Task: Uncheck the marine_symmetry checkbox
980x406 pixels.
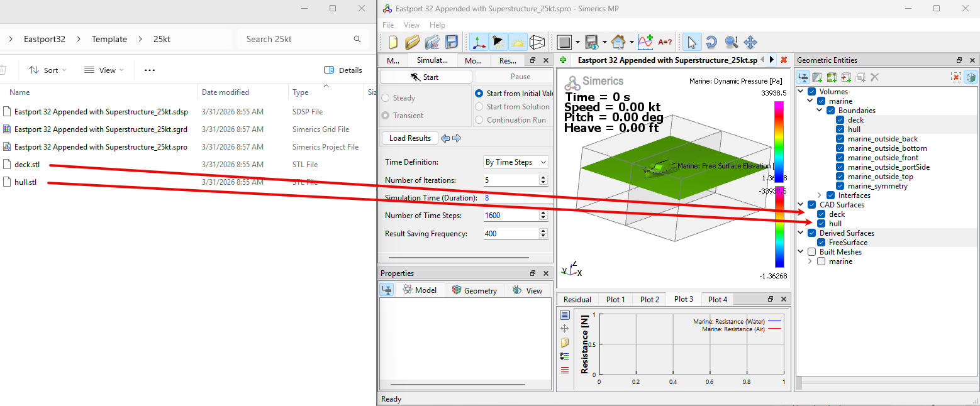Action: [x=840, y=186]
